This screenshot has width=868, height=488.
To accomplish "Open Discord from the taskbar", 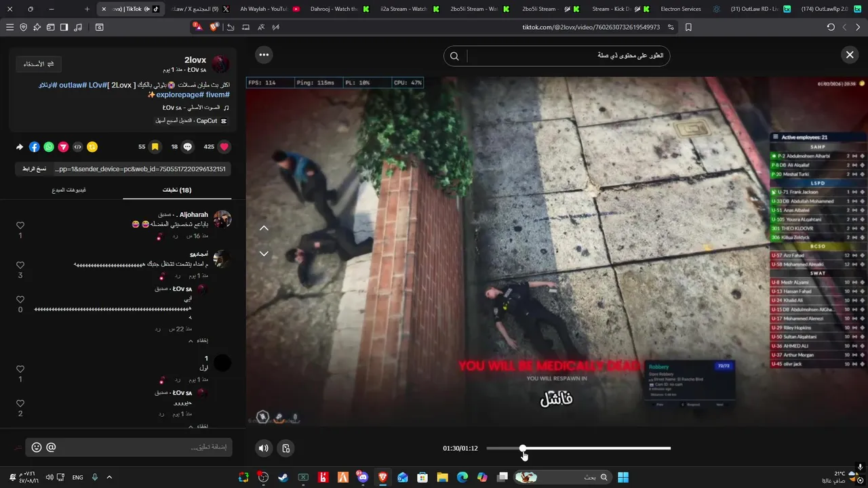I will click(362, 477).
